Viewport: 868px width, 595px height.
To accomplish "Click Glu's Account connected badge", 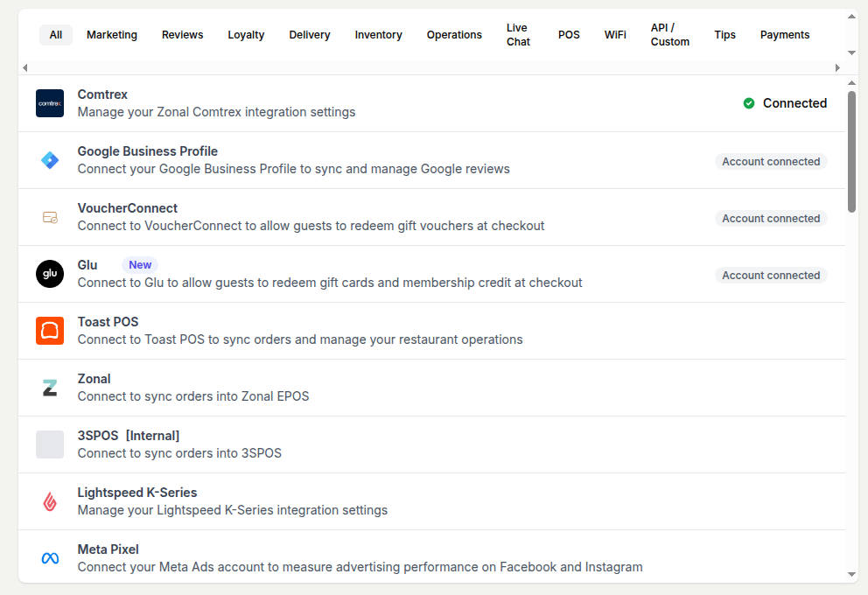I will click(771, 276).
